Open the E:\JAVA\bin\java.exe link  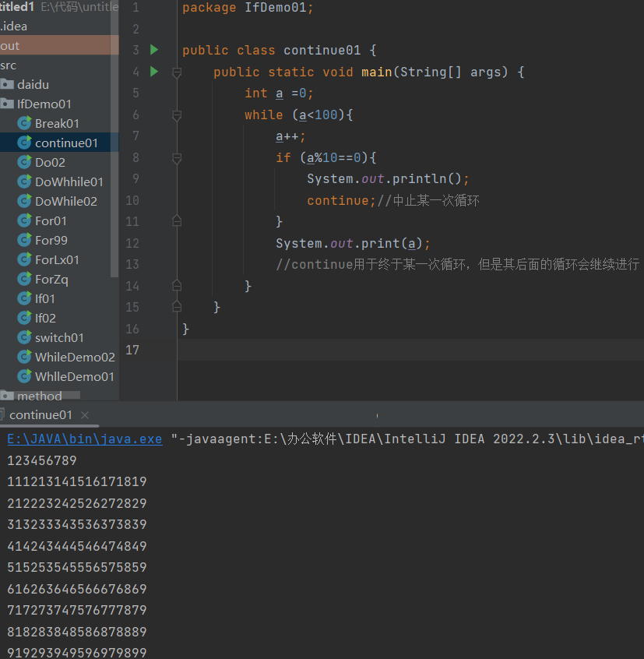tap(85, 439)
